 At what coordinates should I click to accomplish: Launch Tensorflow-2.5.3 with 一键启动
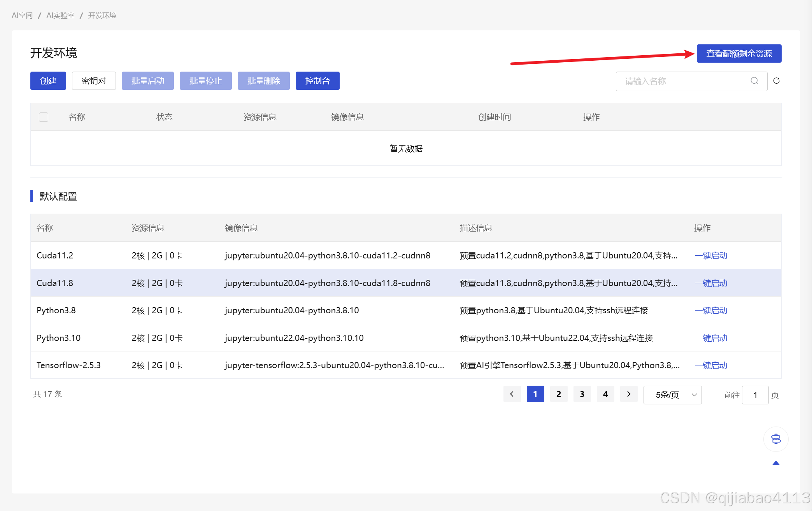click(711, 365)
